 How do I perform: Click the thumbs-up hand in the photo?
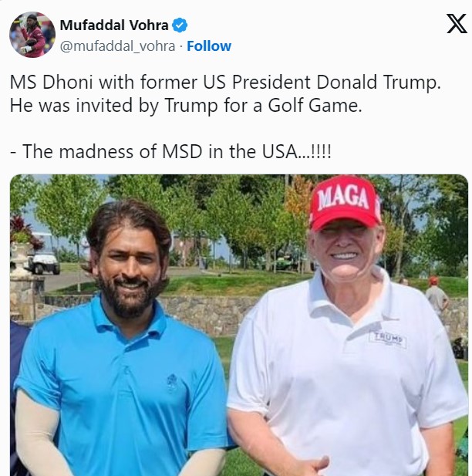click(x=312, y=466)
